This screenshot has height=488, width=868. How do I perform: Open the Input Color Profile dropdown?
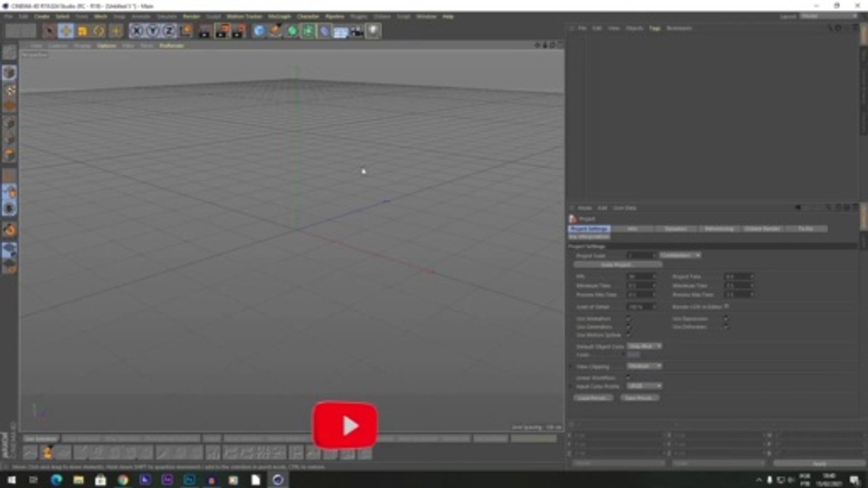point(644,386)
